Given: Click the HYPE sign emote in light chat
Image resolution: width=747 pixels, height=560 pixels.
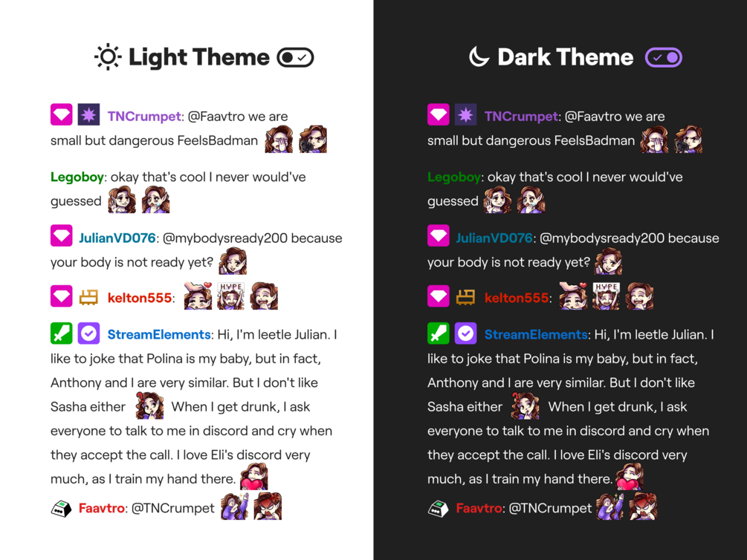Looking at the screenshot, I should click(231, 296).
